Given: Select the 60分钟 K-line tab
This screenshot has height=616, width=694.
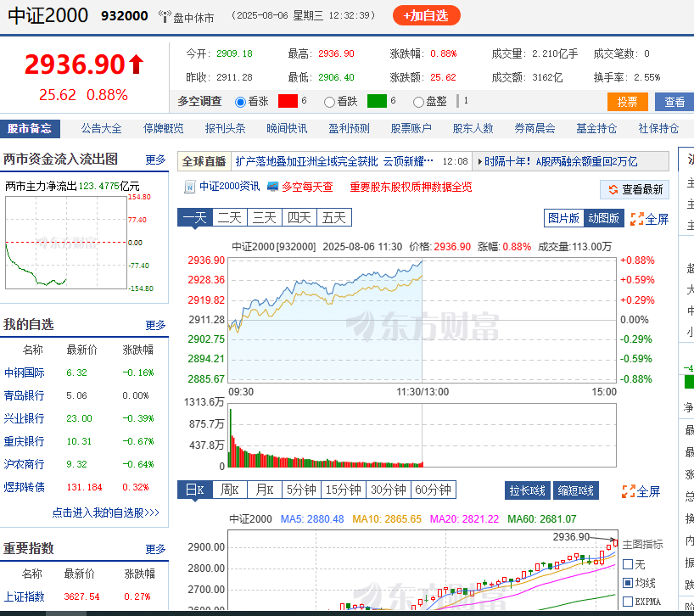Looking at the screenshot, I should (434, 490).
